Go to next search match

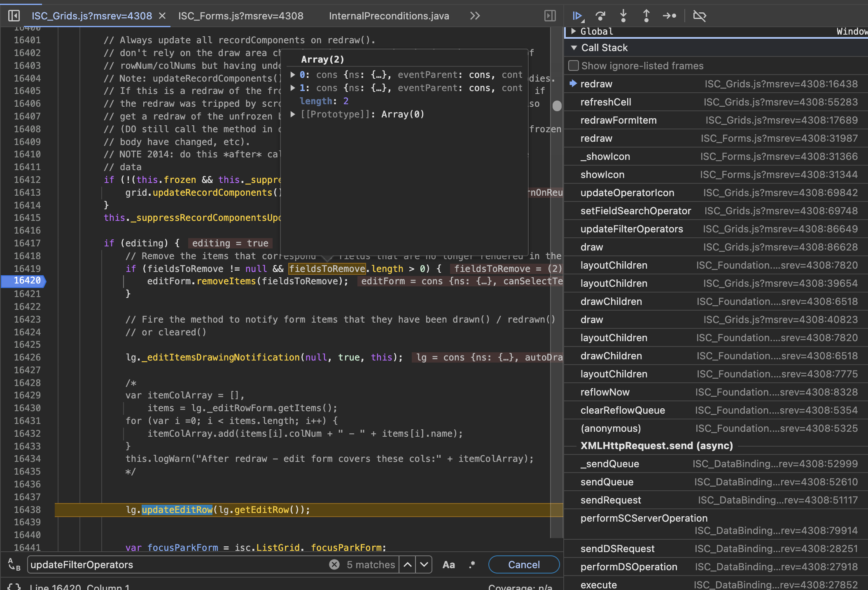tap(424, 565)
